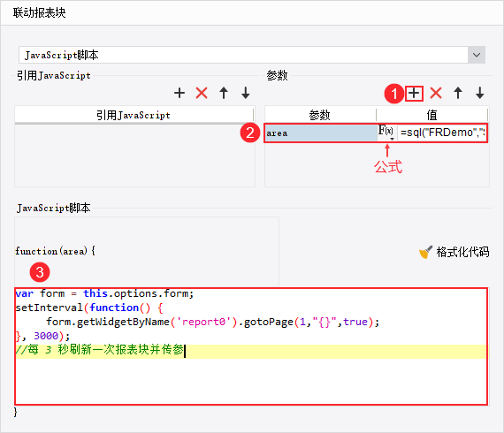
Task: Click the JavaScript脚本 combo box field
Action: [243, 55]
